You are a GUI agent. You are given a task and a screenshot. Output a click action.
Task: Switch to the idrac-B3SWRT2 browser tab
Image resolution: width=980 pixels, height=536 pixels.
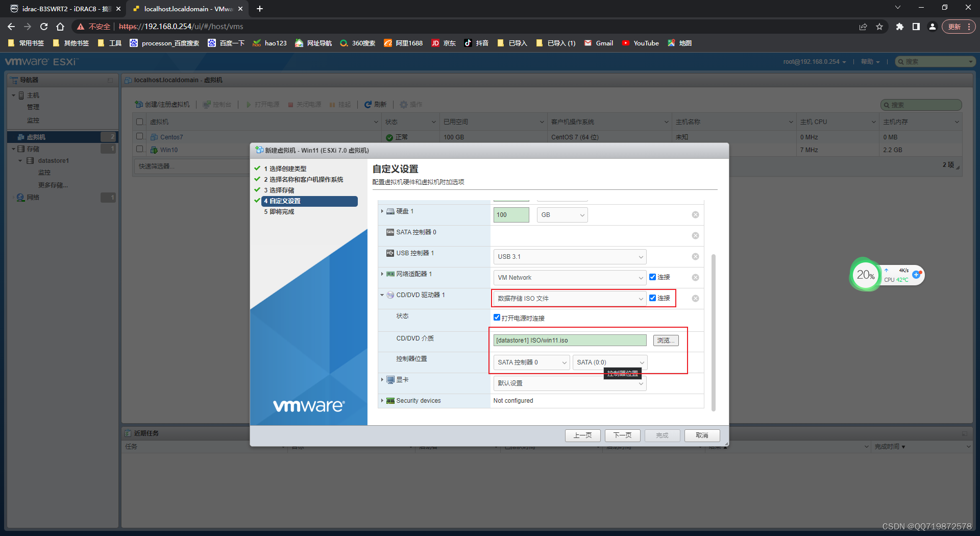pyautogui.click(x=63, y=9)
